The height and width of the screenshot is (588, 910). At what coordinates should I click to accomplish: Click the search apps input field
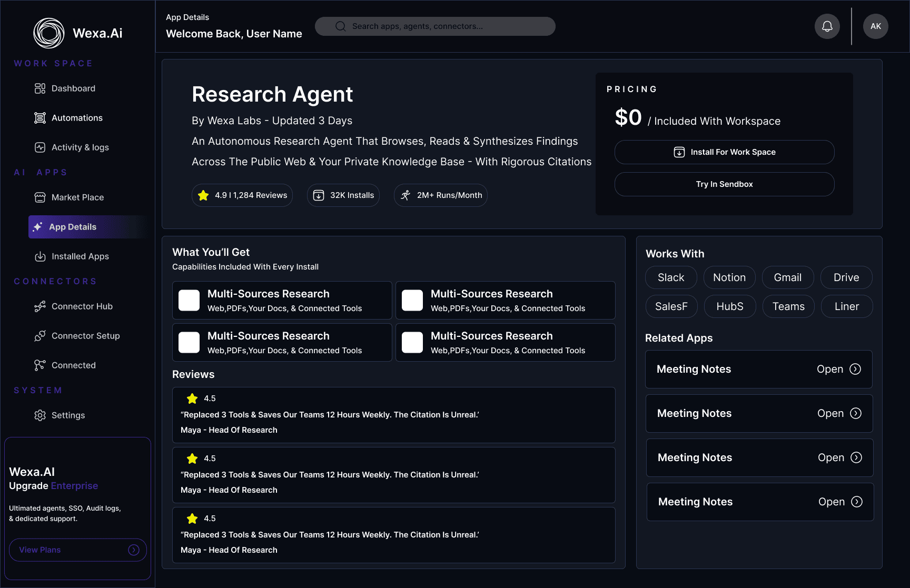[x=435, y=26]
